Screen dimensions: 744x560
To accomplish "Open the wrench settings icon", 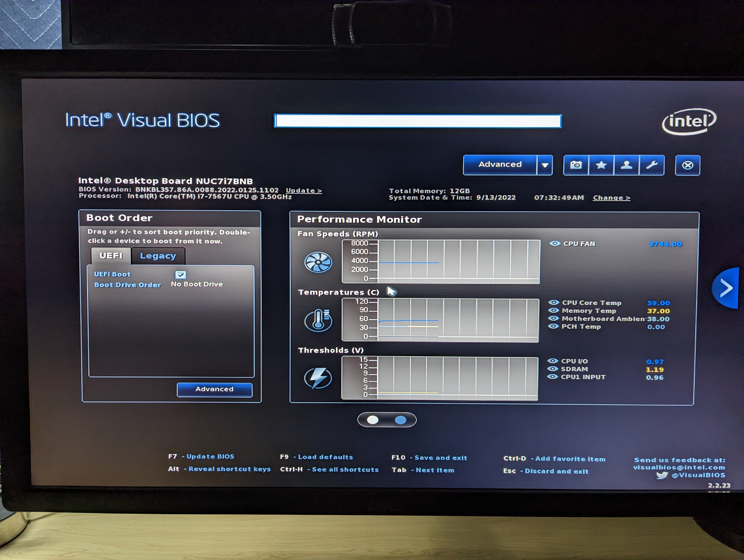I will (652, 165).
